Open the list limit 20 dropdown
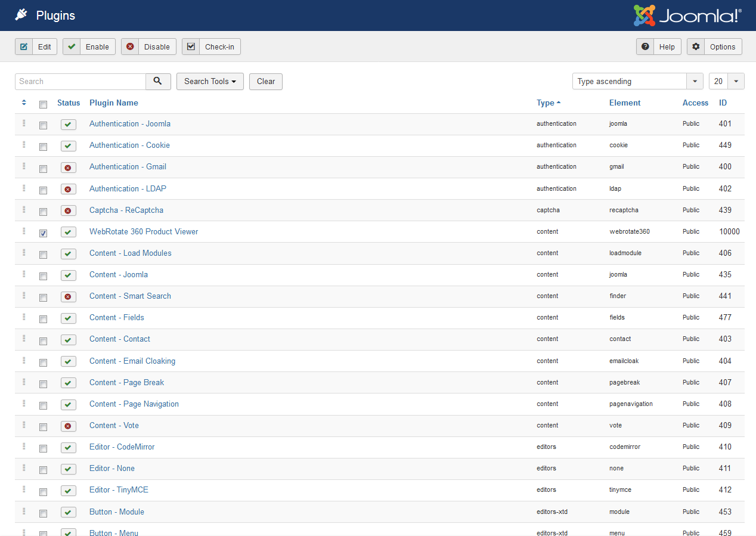The image size is (756, 536). [x=727, y=81]
